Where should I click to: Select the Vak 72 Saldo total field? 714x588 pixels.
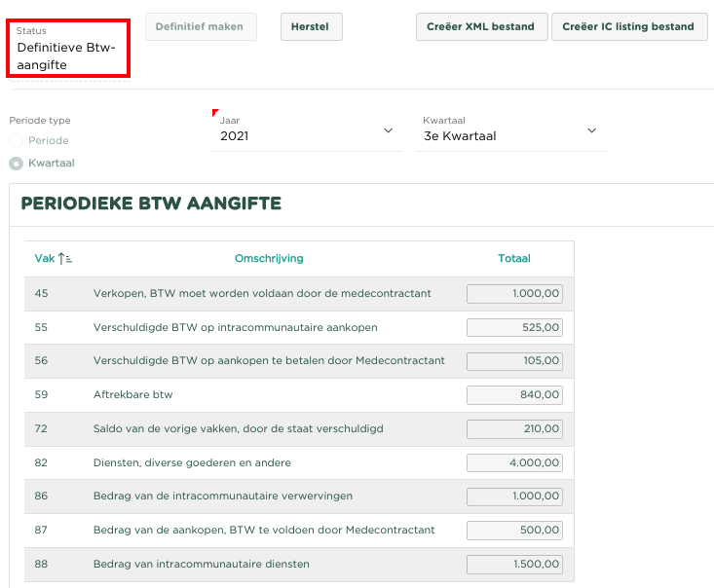[x=514, y=429]
